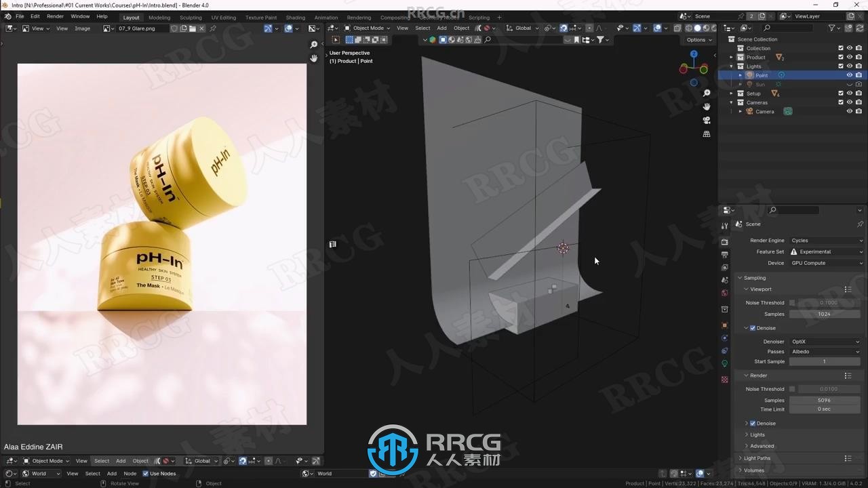Click the viewport pan hand gizmo
Screen dimensions: 868x488
pyautogui.click(x=707, y=106)
